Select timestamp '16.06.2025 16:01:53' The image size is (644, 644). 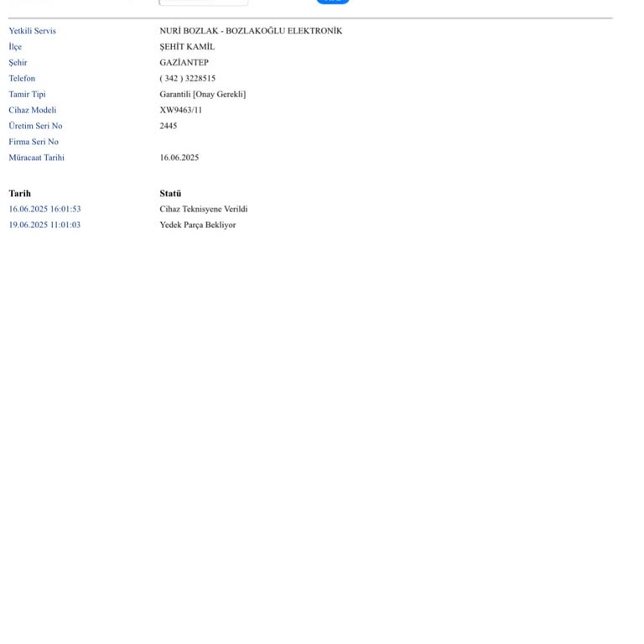(44, 209)
